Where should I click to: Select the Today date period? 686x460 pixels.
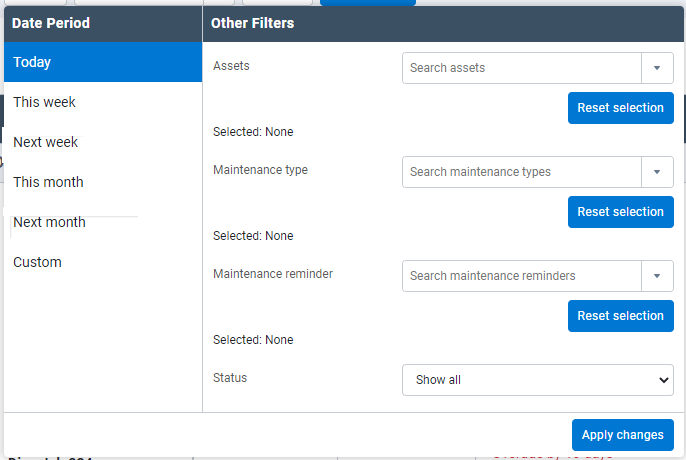coord(102,62)
